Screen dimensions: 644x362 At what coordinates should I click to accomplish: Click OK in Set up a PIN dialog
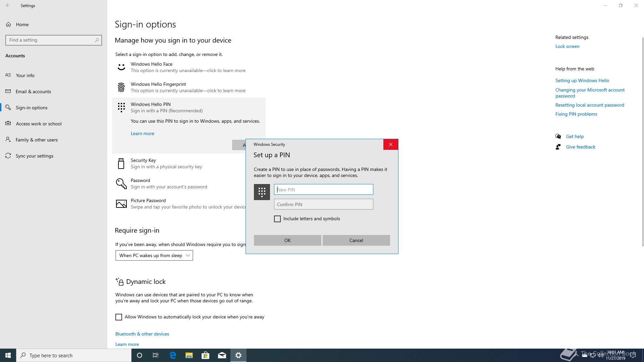tap(287, 240)
